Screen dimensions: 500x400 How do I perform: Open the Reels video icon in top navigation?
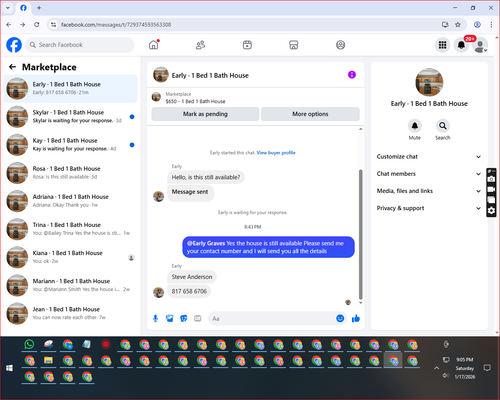point(247,45)
